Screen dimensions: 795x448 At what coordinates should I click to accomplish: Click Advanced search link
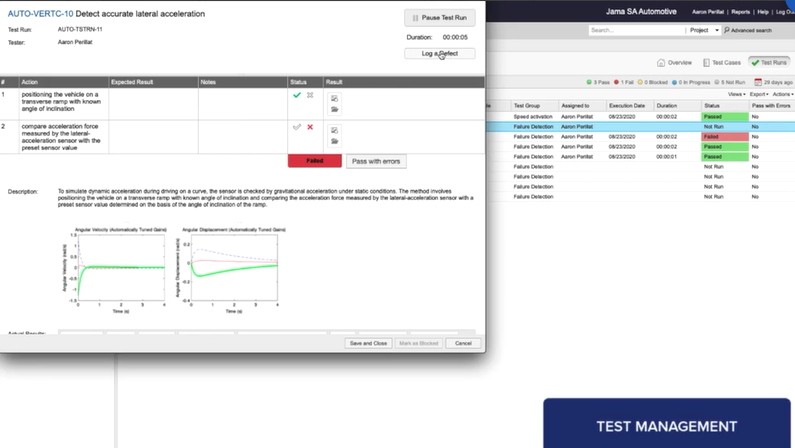point(751,30)
